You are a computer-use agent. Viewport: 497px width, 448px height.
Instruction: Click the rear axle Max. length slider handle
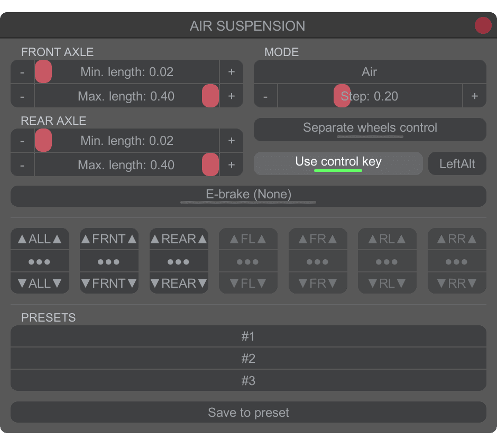pyautogui.click(x=210, y=165)
